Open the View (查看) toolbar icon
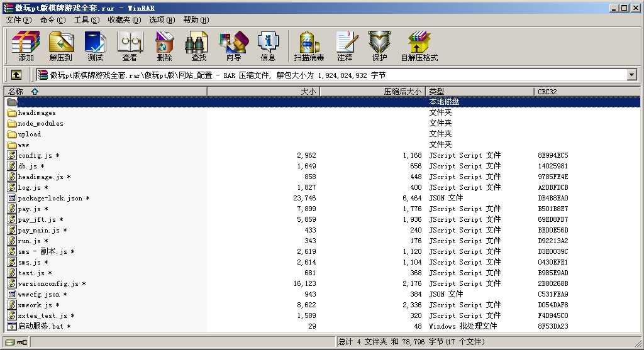 click(130, 45)
